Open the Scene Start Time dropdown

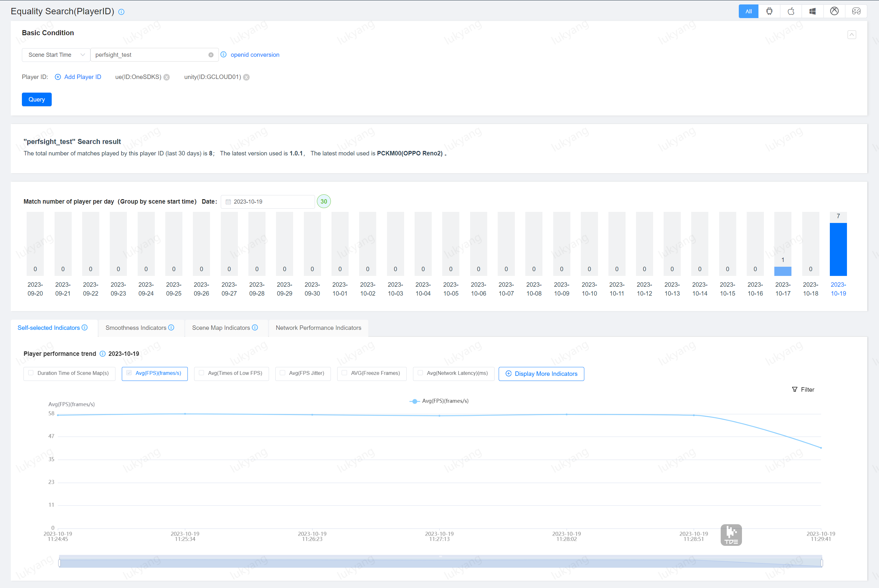[x=56, y=55]
